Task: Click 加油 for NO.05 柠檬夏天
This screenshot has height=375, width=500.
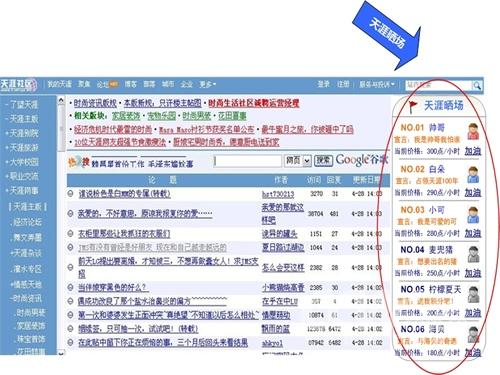Action: tap(473, 313)
